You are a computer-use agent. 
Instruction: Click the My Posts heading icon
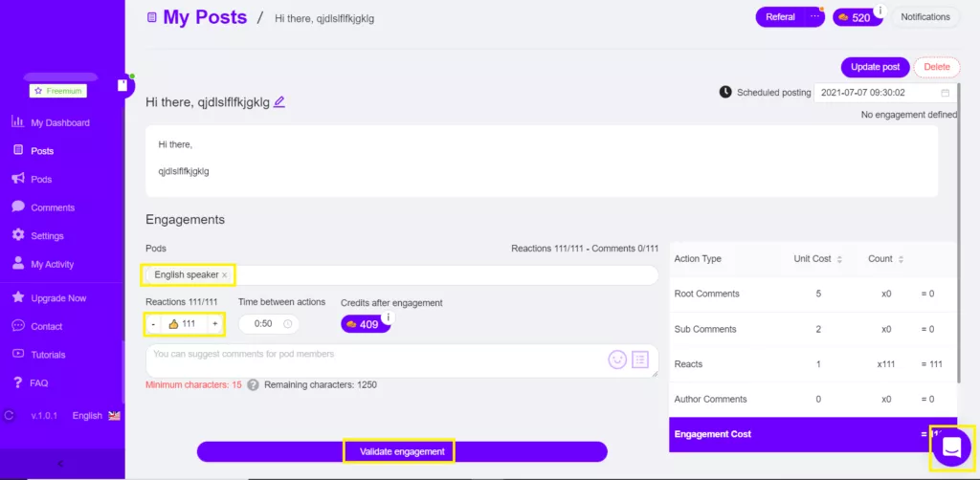click(x=151, y=17)
